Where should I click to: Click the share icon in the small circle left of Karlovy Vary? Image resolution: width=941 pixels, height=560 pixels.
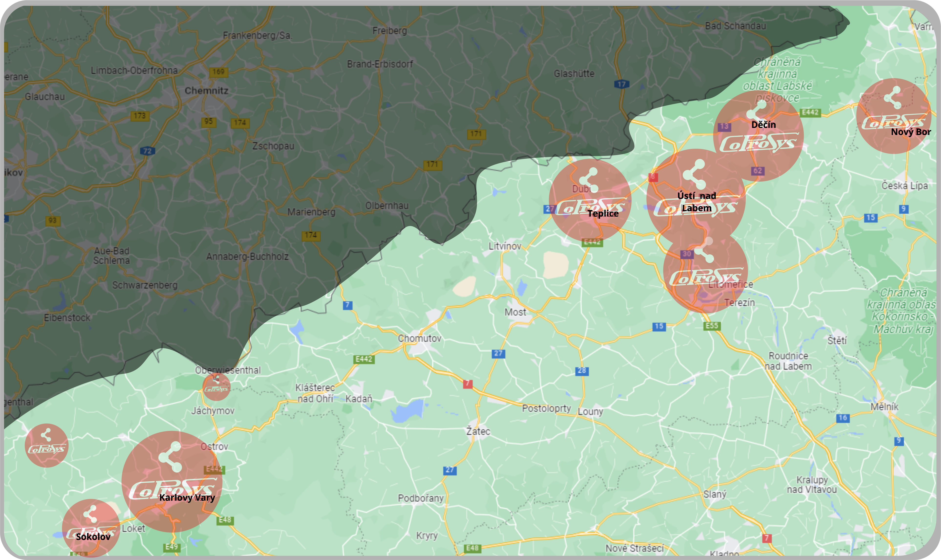click(x=46, y=435)
